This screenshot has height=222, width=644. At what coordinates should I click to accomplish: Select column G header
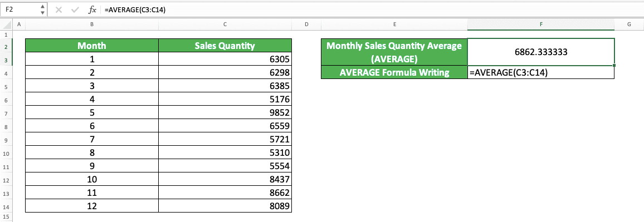629,24
